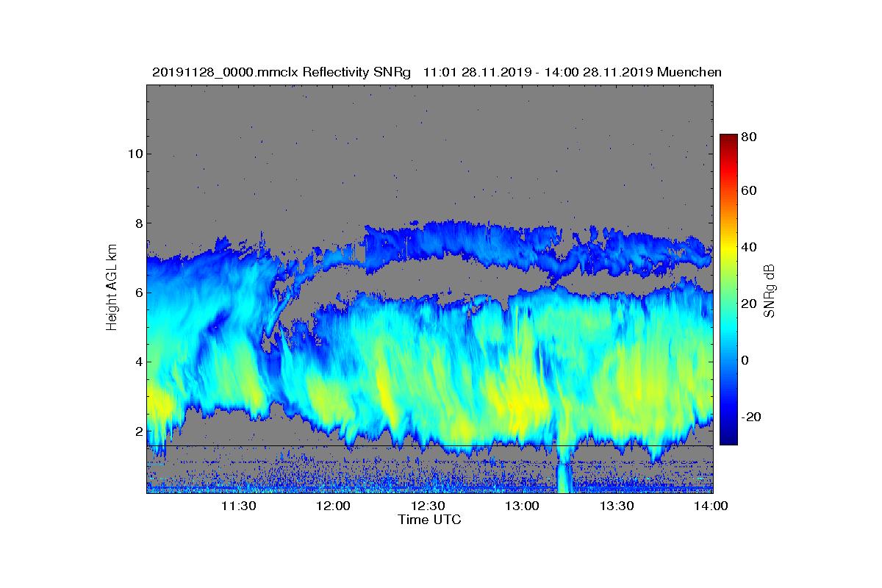This screenshot has width=882, height=588.
Task: Click the colorbar value label 40
Action: [x=750, y=247]
